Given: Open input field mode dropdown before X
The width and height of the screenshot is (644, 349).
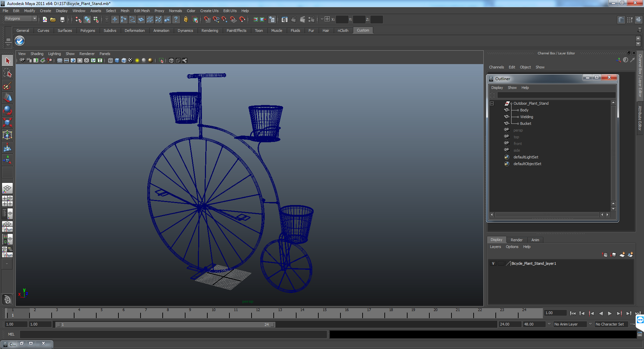Looking at the screenshot, I should [322, 19].
